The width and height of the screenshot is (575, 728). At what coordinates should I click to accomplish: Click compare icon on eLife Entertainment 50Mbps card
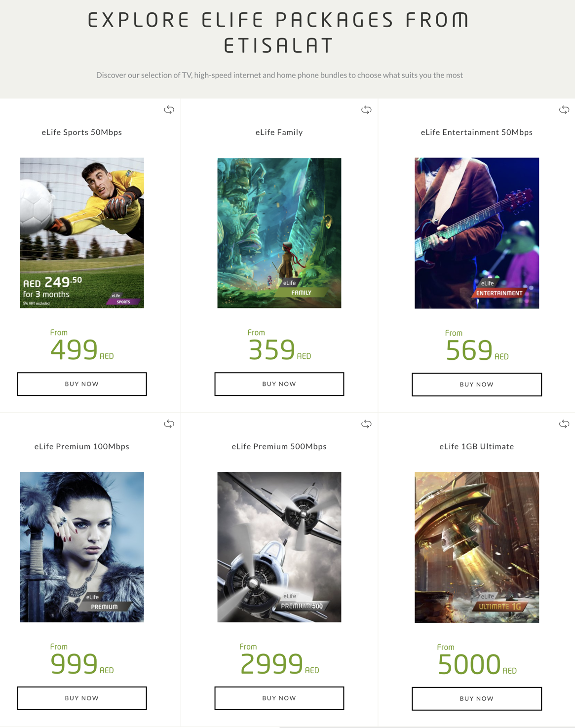click(x=564, y=110)
